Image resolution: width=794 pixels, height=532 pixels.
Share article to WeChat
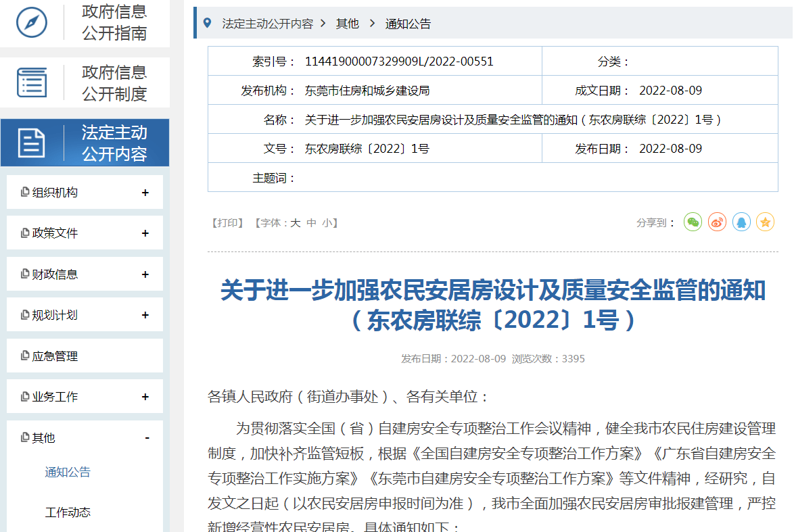(x=693, y=222)
